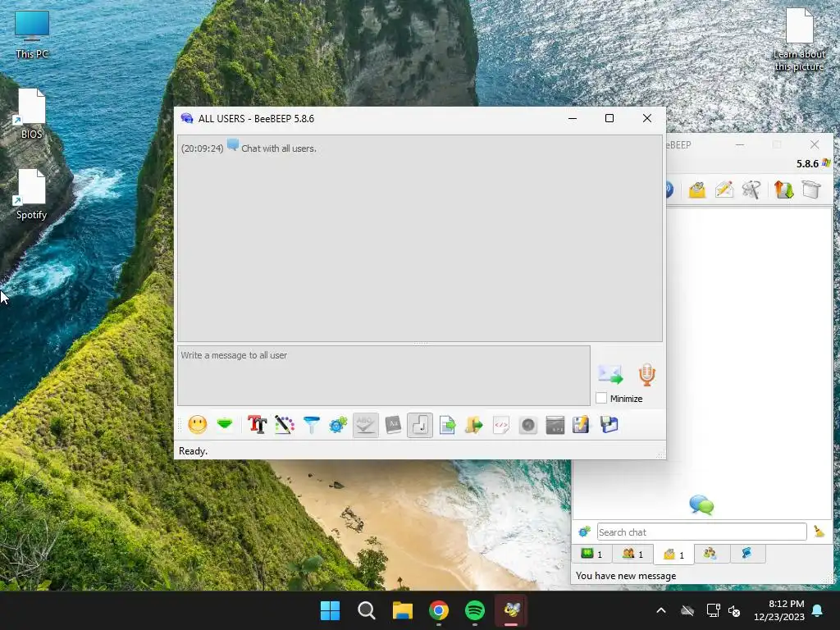Click the yellow envelope icon in BeeBEEP main window
840x630 pixels.
(697, 189)
